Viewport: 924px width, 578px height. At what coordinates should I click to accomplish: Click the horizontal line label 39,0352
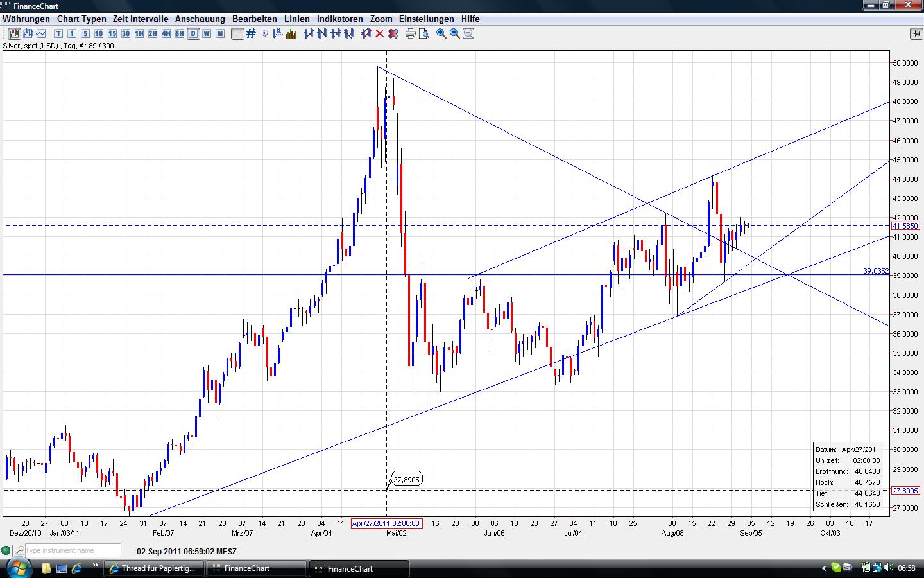[876, 272]
